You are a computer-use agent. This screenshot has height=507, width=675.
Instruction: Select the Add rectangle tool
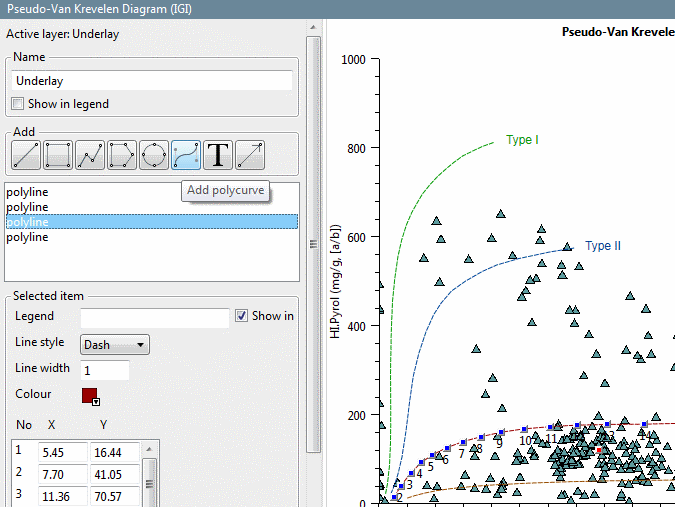(58, 155)
